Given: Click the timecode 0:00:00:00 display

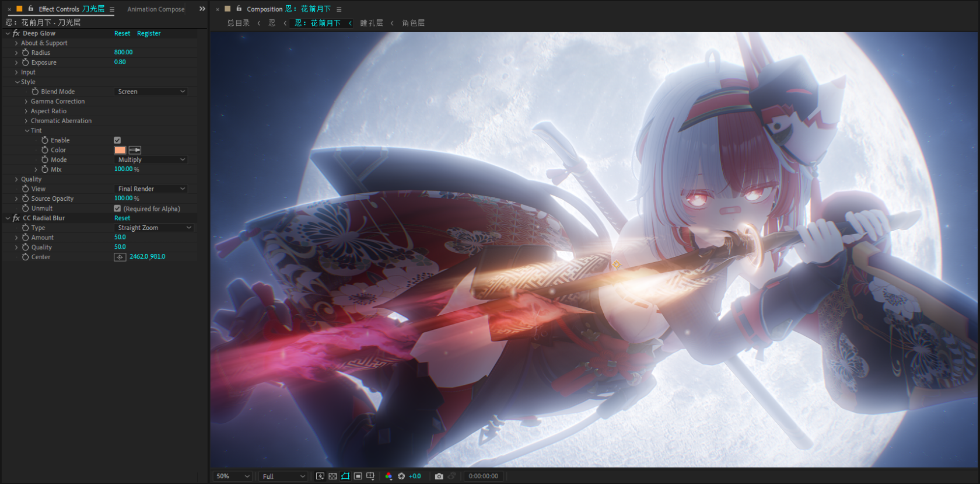Looking at the screenshot, I should [484, 476].
